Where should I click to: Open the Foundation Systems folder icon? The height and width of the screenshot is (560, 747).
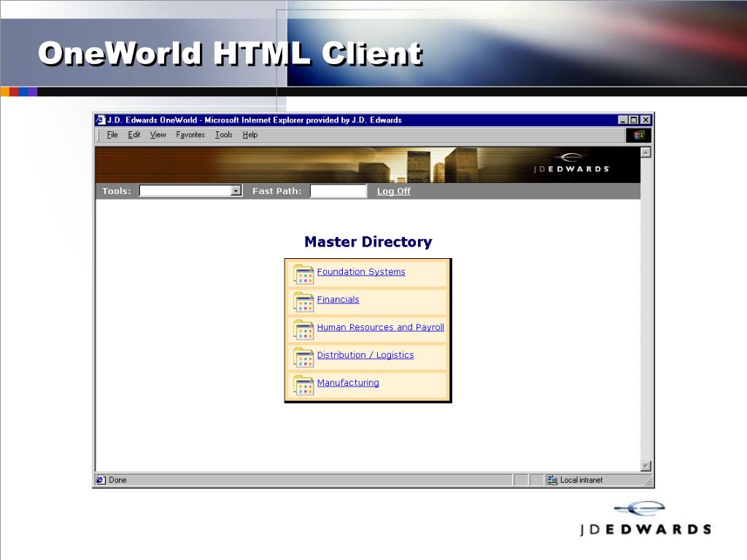click(303, 274)
